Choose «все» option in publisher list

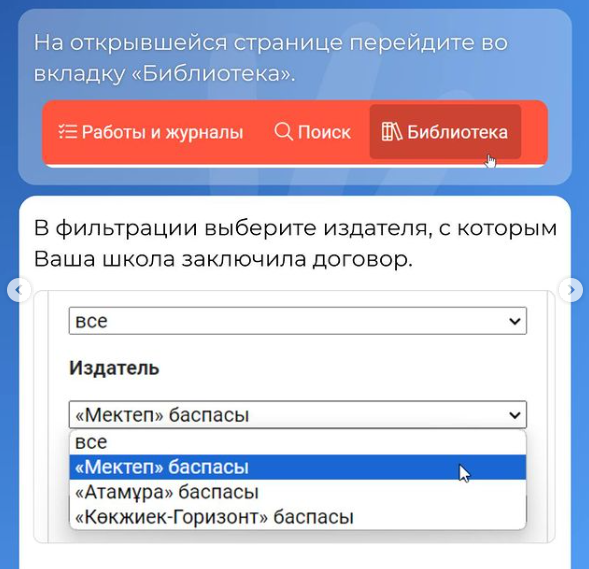pyautogui.click(x=298, y=442)
